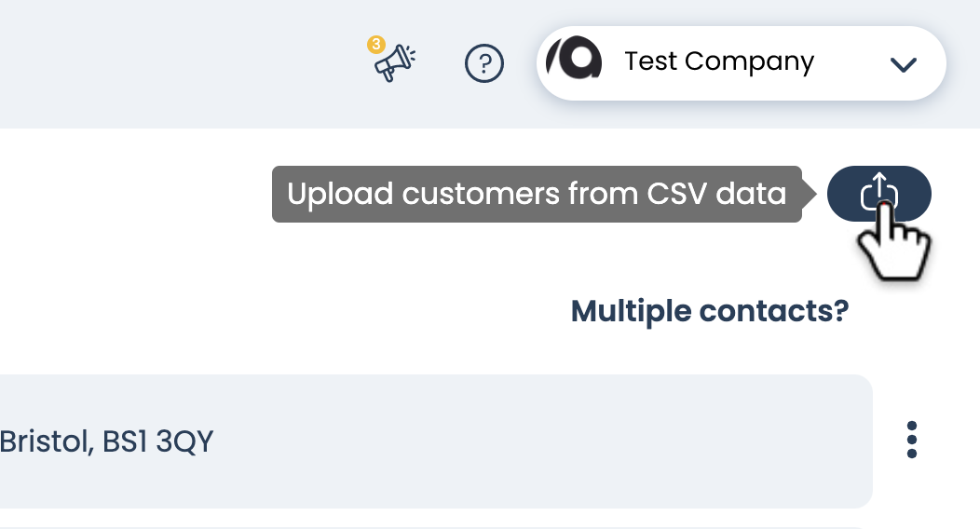Click the "Upload customers from CSV data" tooltip
980x529 pixels.
tap(537, 194)
